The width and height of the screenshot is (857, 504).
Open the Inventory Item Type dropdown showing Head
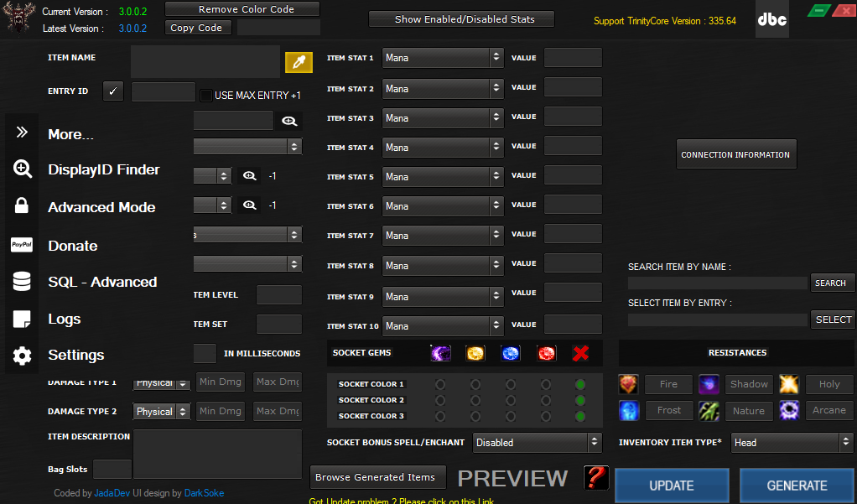(791, 442)
